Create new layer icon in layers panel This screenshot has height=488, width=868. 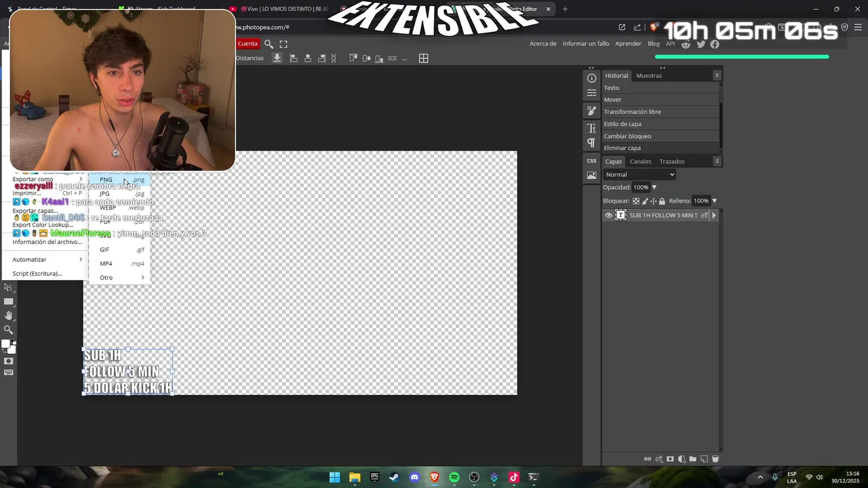704,459
